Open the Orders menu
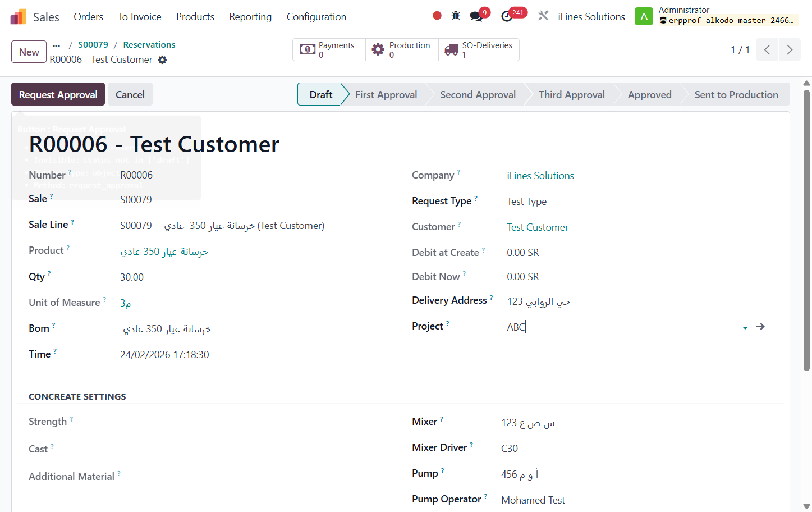This screenshot has width=812, height=512. pyautogui.click(x=89, y=17)
